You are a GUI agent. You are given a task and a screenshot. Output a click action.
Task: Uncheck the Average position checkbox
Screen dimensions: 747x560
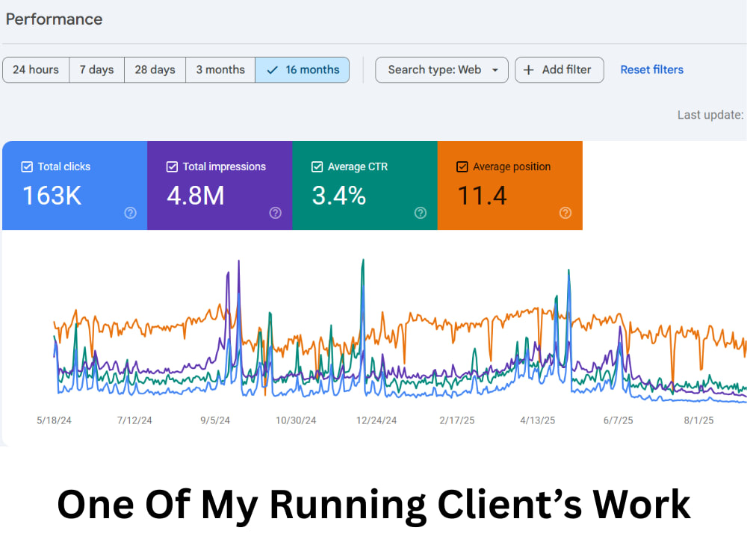[462, 167]
